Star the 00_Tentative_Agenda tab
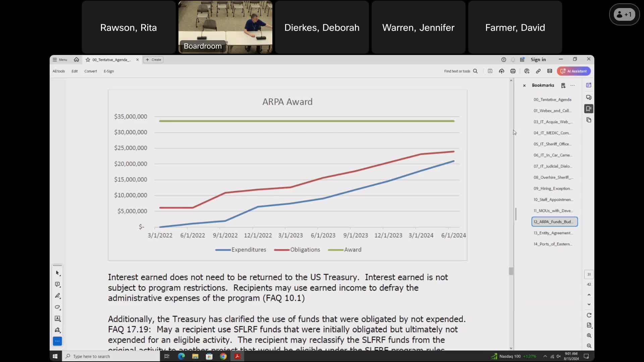 88,60
